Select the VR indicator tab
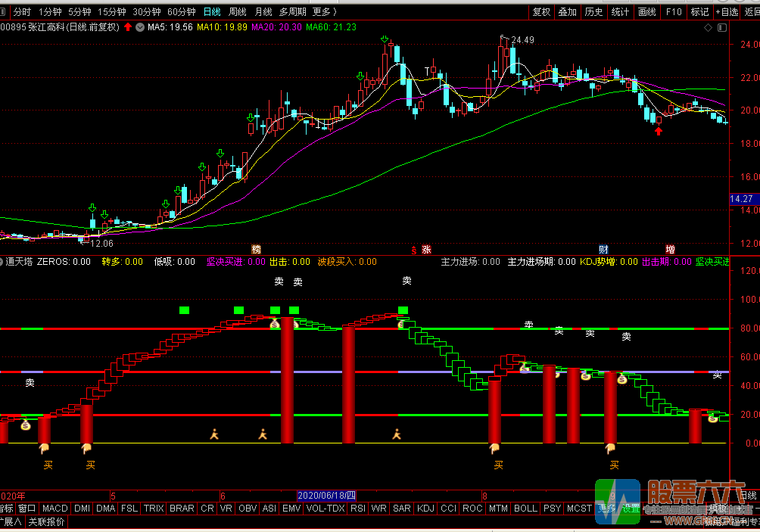The width and height of the screenshot is (760, 532). click(x=226, y=509)
